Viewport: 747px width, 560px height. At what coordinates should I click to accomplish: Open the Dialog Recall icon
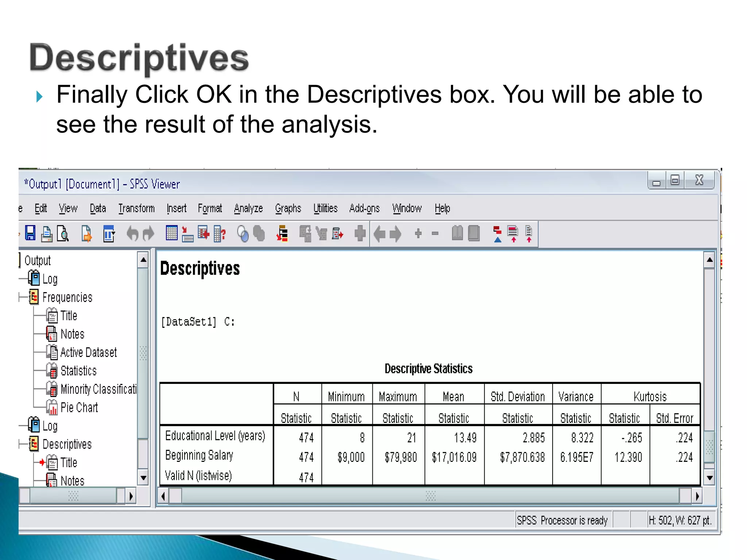point(109,234)
